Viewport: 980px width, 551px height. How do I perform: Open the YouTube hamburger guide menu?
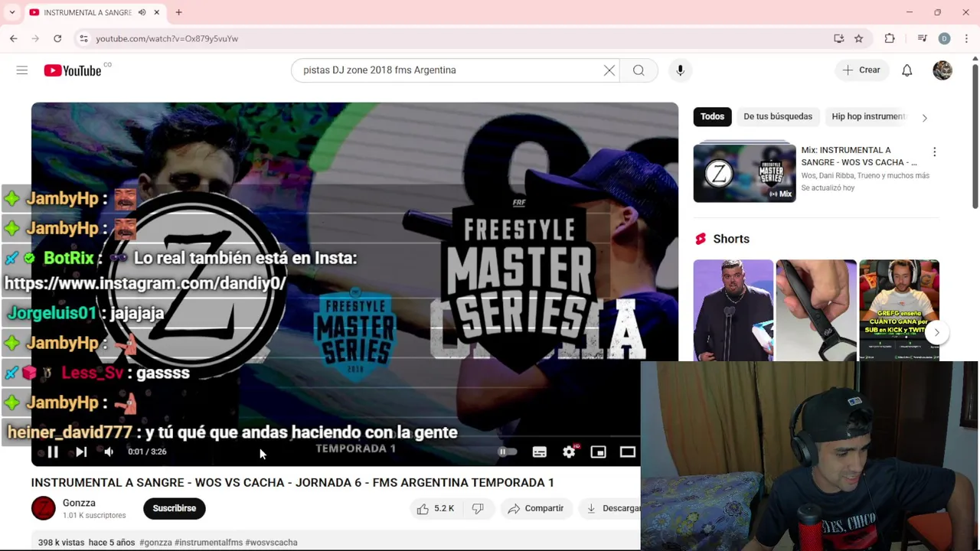point(22,70)
